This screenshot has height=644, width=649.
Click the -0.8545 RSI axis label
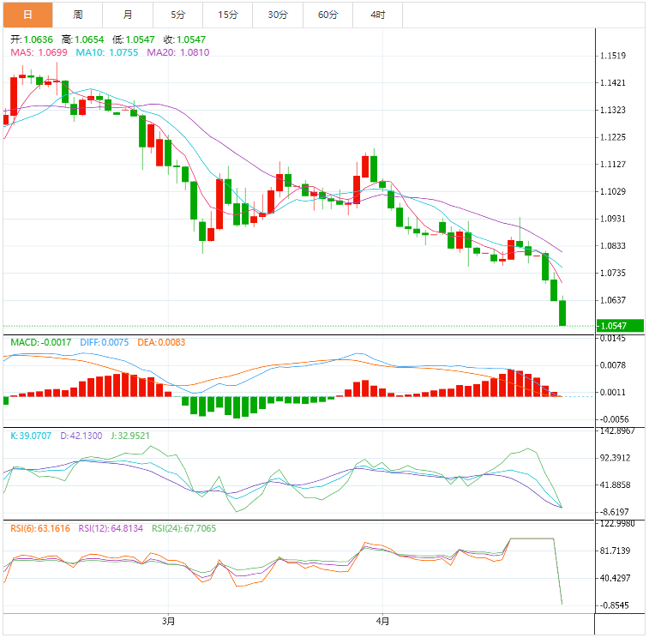point(614,605)
